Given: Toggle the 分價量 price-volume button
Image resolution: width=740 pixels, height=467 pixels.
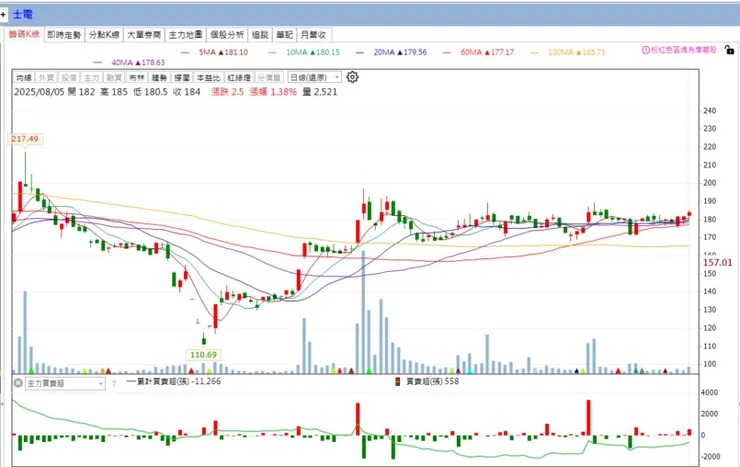Looking at the screenshot, I should click(269, 77).
